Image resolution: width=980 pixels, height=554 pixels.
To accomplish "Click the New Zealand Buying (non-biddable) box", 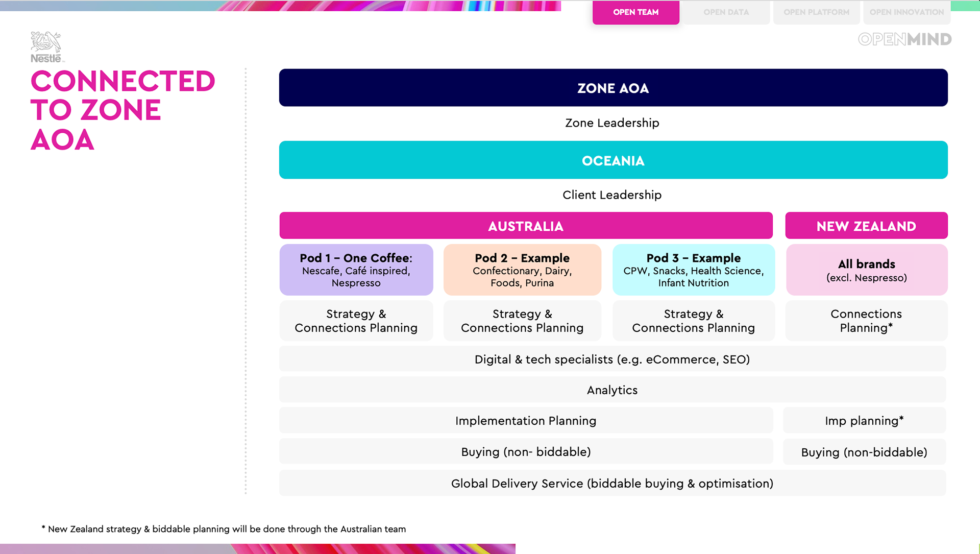I will [864, 451].
